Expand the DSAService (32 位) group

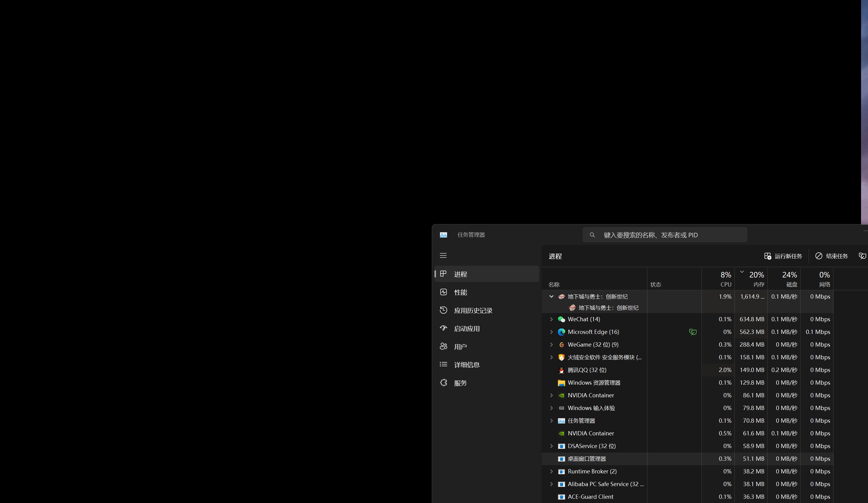(551, 446)
